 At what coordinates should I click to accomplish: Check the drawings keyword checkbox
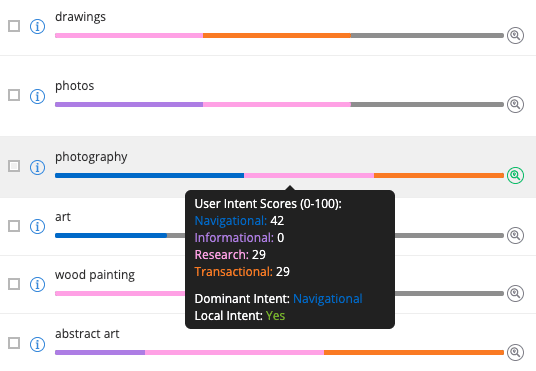click(14, 26)
